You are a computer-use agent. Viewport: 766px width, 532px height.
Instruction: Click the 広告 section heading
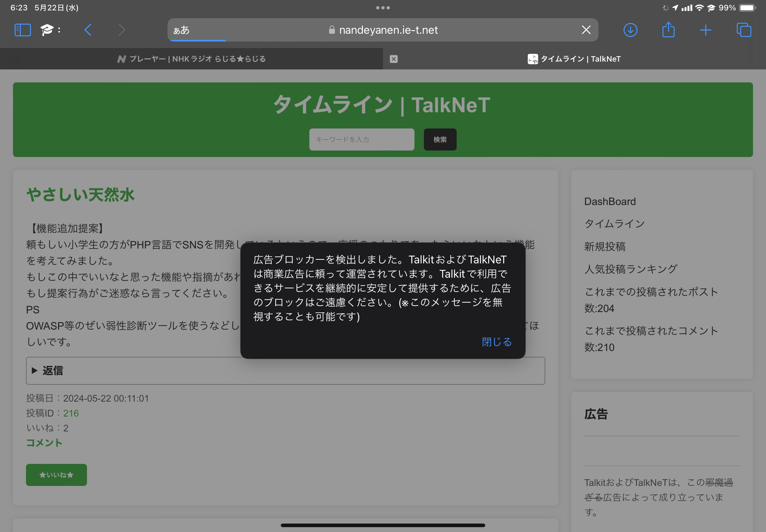[x=596, y=414]
